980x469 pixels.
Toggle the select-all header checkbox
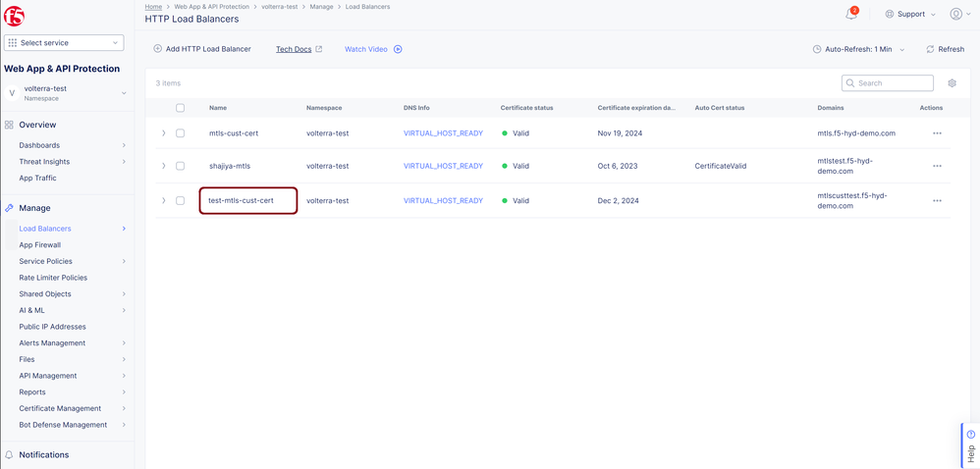click(x=180, y=108)
